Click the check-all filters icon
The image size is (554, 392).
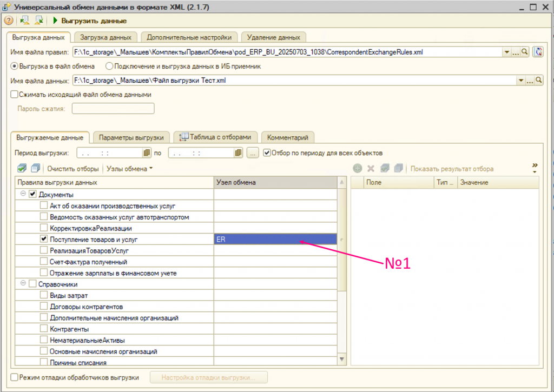point(385,169)
